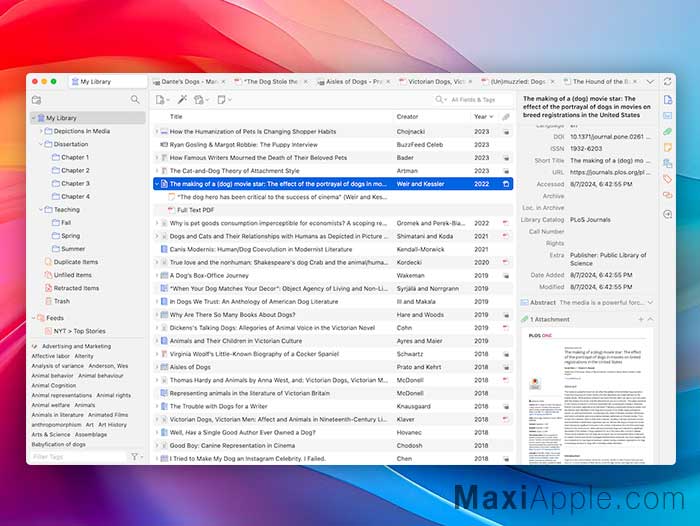Click the PDF icon on Dickens's Talking Dogs row
Image resolution: width=700 pixels, height=526 pixels.
[x=506, y=328]
